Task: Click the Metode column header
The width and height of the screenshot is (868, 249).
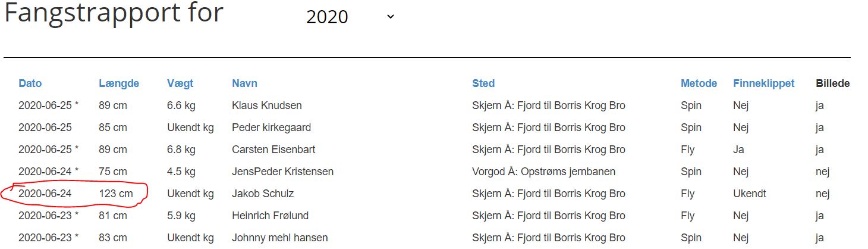Action: [x=699, y=83]
